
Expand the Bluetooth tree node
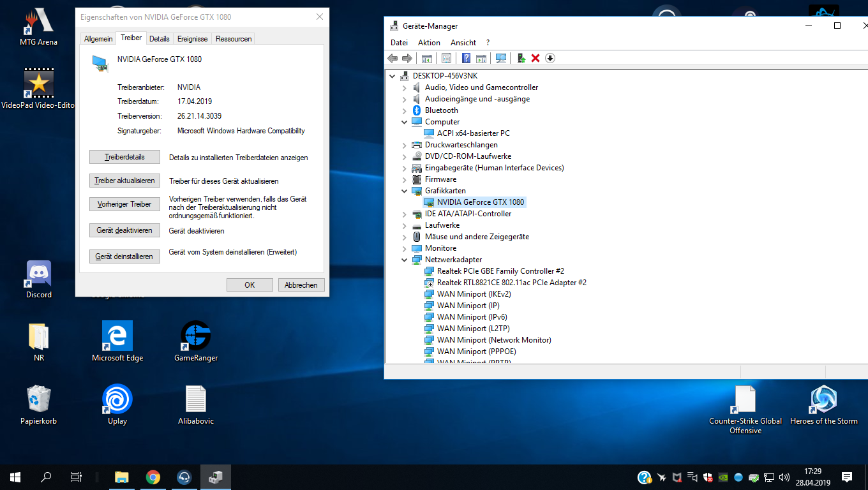click(404, 110)
